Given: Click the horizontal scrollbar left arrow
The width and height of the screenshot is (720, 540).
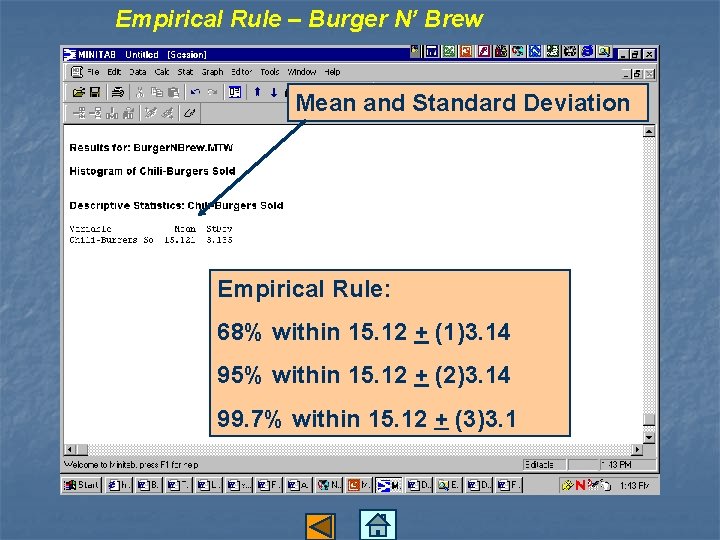Looking at the screenshot, I should (x=69, y=450).
